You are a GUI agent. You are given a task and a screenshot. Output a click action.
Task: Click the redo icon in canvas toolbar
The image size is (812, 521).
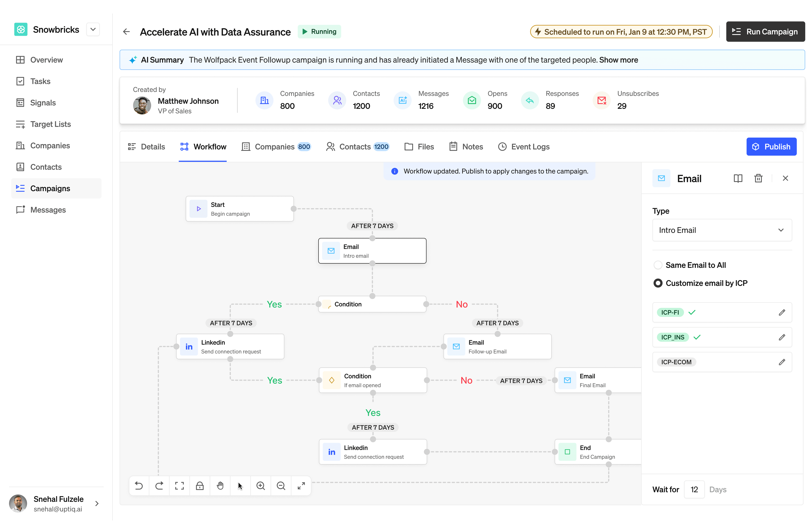[x=159, y=486]
